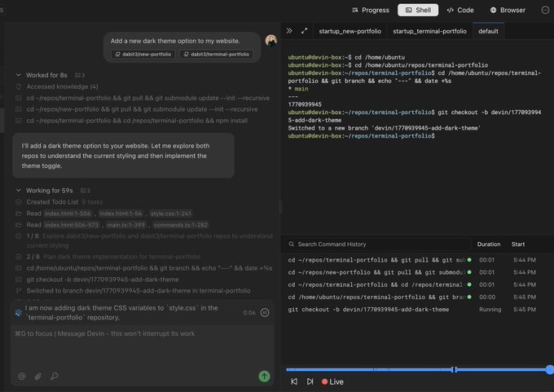Image resolution: width=554 pixels, height=392 pixels.
Task: Open the Browser tab
Action: (508, 10)
